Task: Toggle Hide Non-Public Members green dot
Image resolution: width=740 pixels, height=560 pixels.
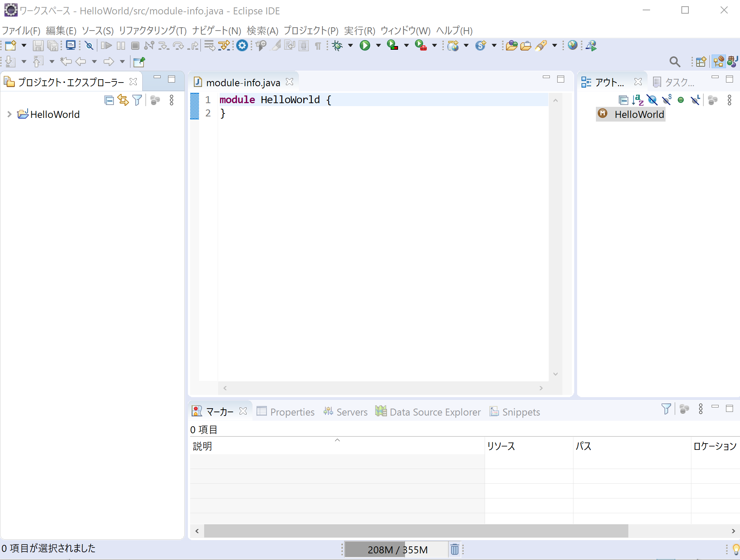Action: click(x=681, y=100)
